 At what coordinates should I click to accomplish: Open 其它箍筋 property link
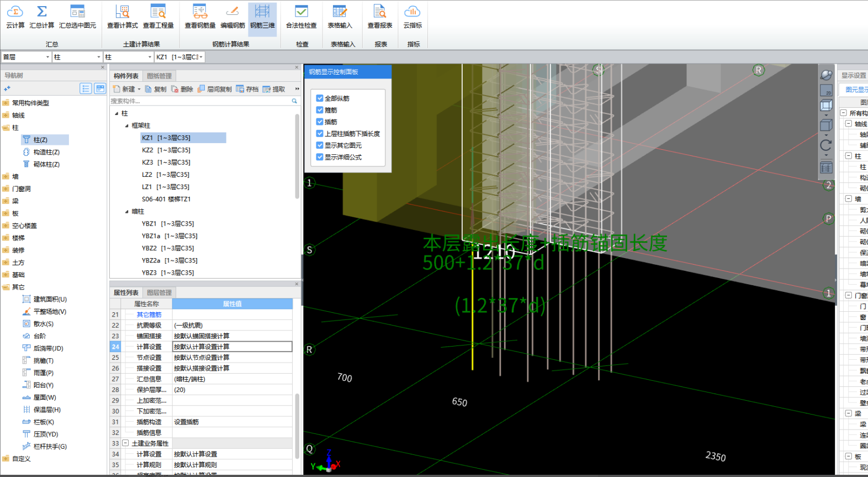pos(149,314)
